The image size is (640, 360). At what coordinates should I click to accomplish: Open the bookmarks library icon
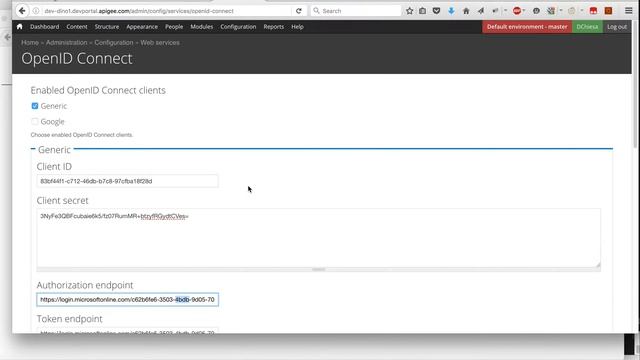(422, 11)
